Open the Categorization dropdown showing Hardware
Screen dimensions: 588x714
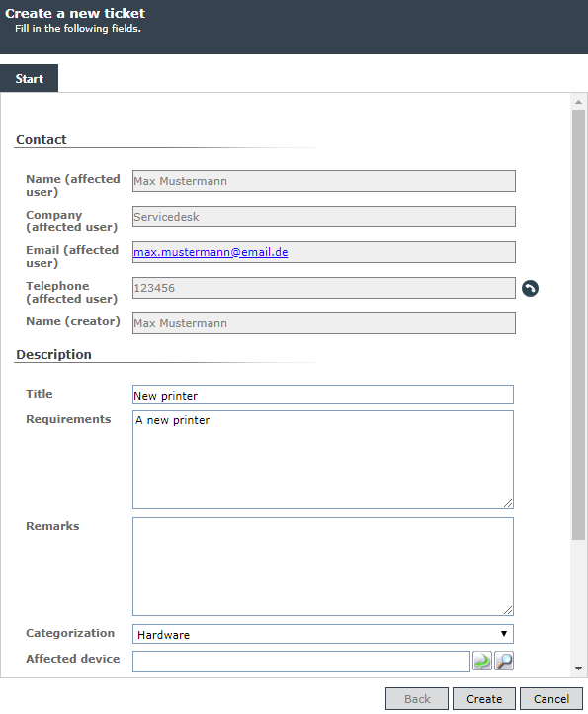pos(323,634)
